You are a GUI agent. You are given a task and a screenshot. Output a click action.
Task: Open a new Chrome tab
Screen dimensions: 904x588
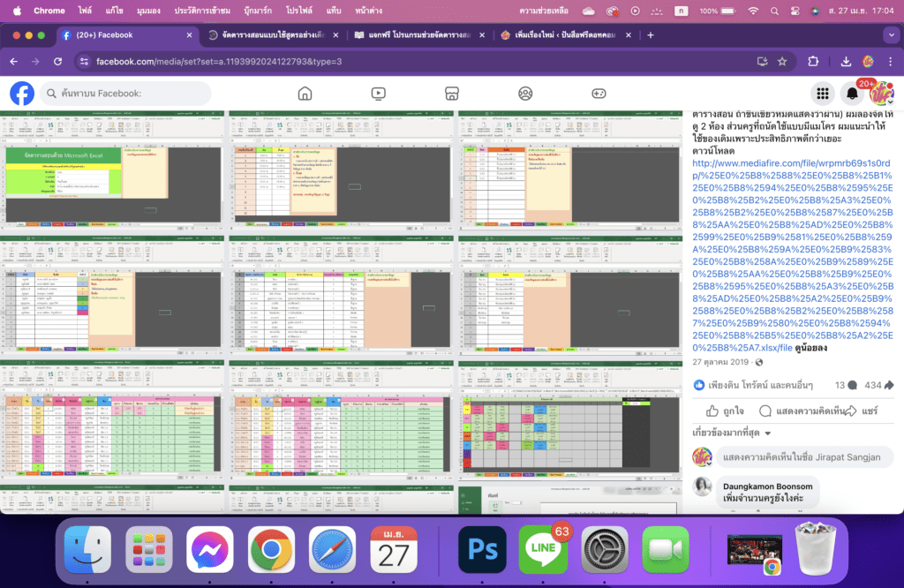(651, 35)
